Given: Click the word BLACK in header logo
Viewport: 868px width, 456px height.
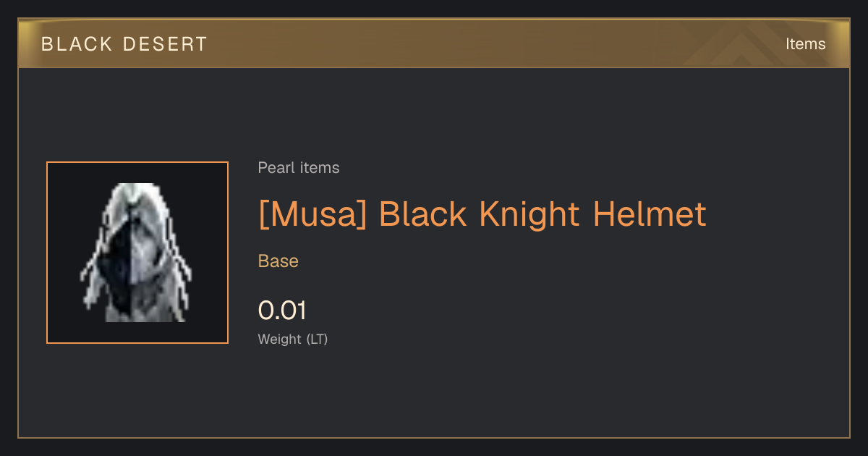Looking at the screenshot, I should coord(77,44).
